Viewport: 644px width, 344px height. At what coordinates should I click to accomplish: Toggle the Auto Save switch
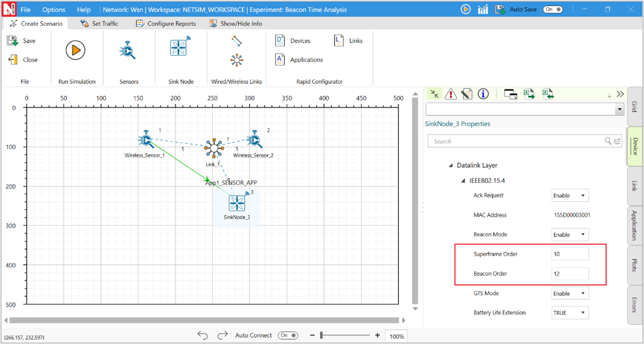552,9
